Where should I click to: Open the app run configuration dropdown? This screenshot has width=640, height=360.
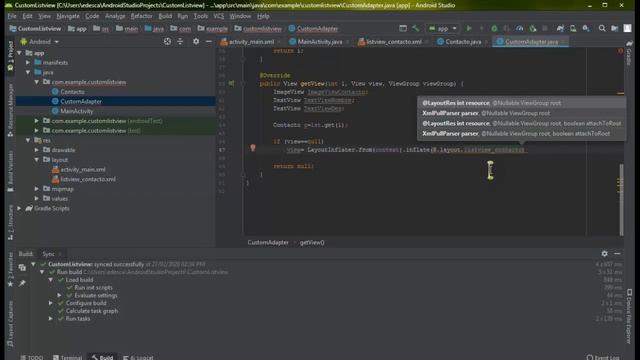pos(443,29)
